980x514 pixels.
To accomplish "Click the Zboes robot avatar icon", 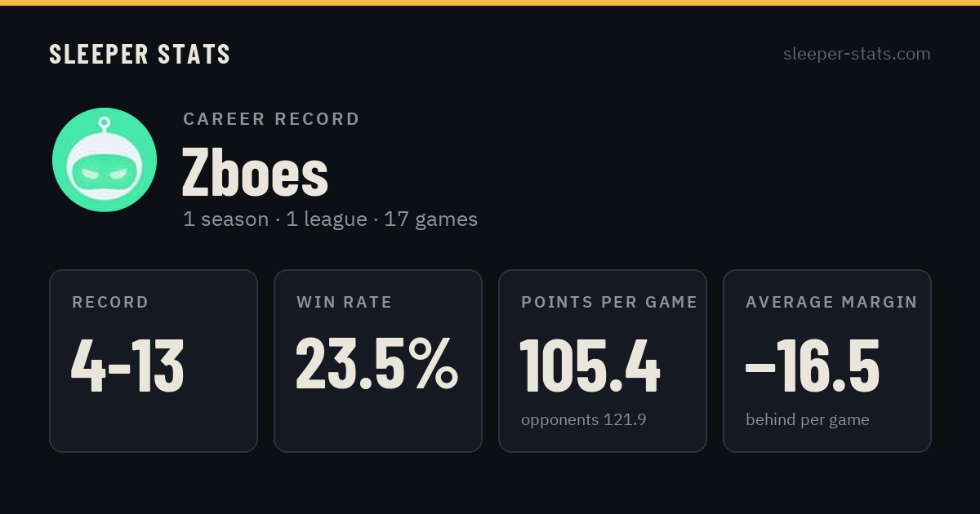I will pos(105,160).
